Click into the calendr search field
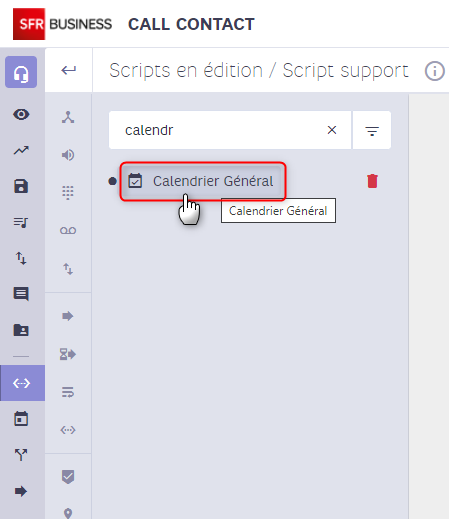Image resolution: width=449 pixels, height=519 pixels. point(220,130)
